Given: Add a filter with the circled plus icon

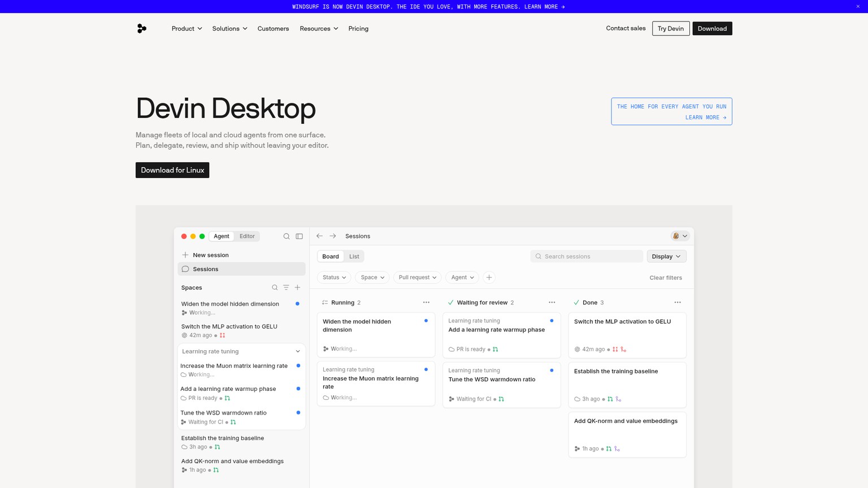Looking at the screenshot, I should [489, 277].
